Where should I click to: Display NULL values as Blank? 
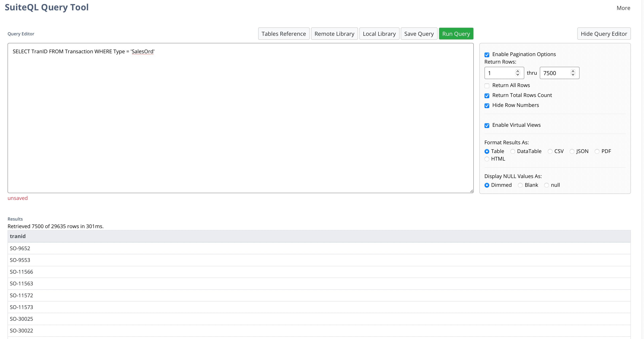(521, 185)
